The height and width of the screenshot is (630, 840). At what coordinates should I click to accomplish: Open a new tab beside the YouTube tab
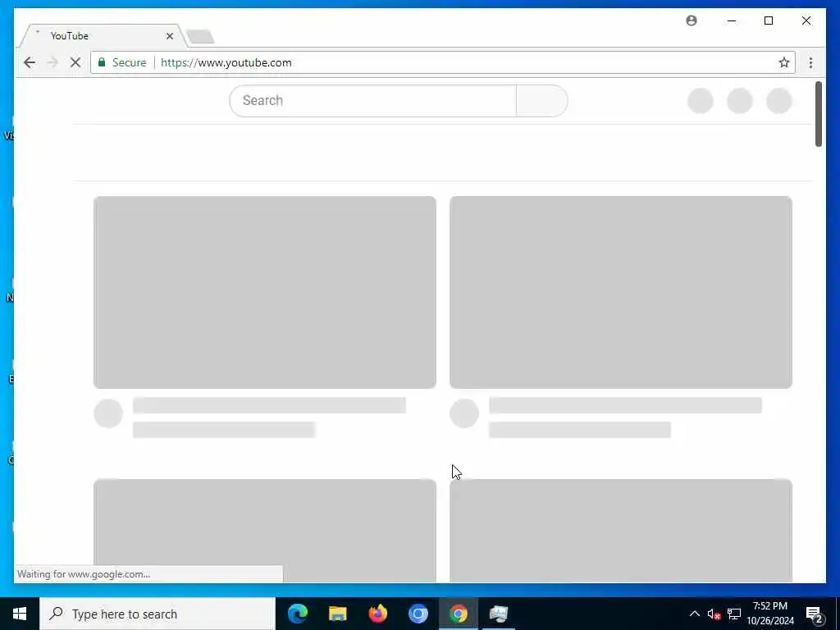pyautogui.click(x=201, y=36)
